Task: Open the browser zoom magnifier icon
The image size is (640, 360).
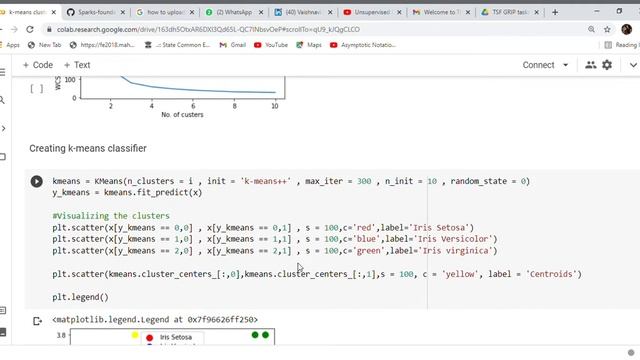Action: pyautogui.click(x=591, y=29)
